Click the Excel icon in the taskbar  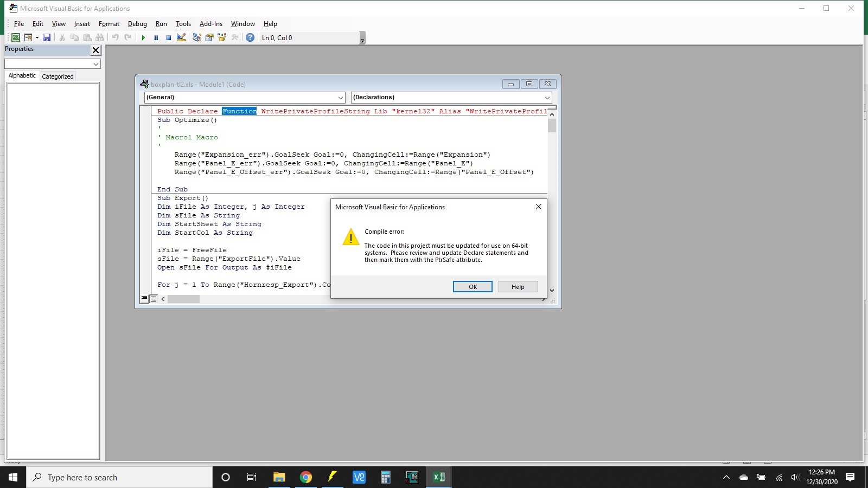pyautogui.click(x=439, y=477)
